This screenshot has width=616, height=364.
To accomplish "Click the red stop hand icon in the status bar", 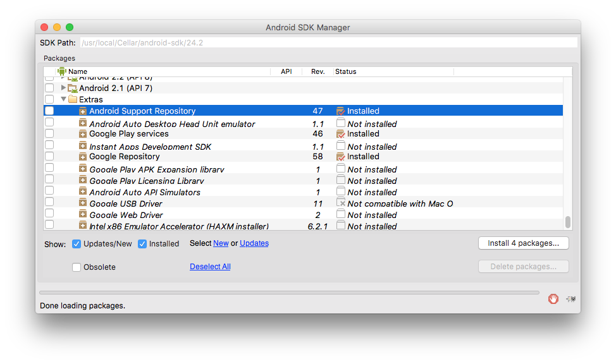I will tap(553, 299).
